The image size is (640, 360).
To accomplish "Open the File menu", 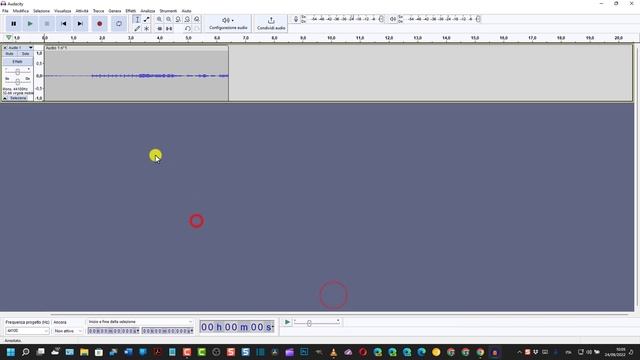I will (5, 11).
